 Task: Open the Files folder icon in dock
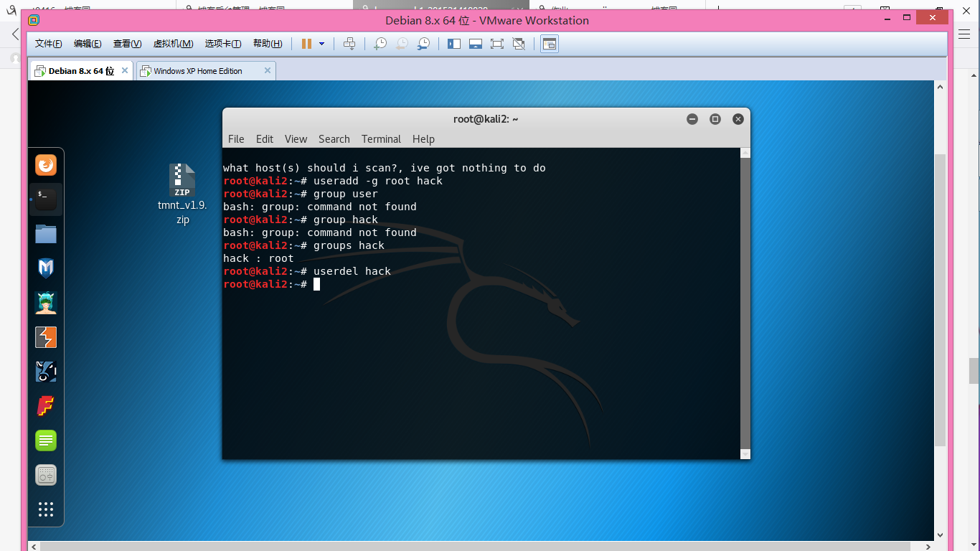click(46, 234)
